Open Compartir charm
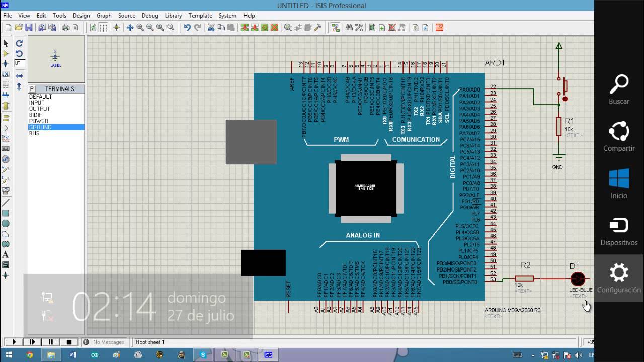 [x=619, y=137]
